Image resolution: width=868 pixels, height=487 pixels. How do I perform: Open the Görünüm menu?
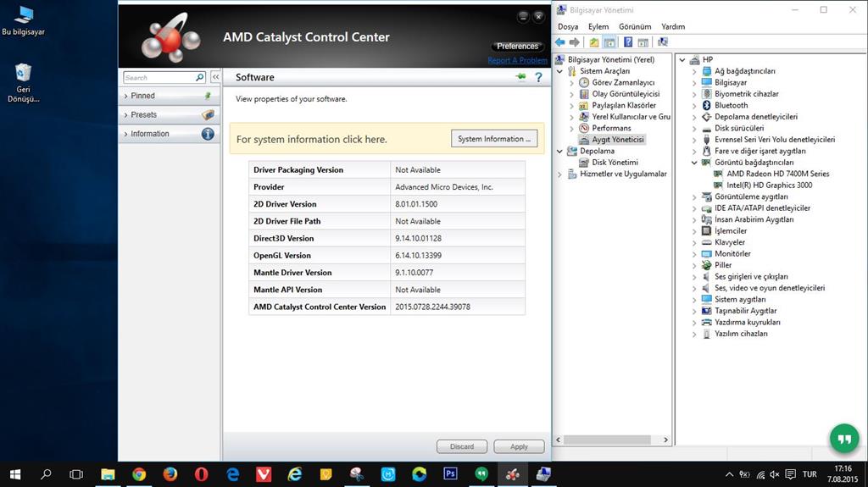pos(635,26)
